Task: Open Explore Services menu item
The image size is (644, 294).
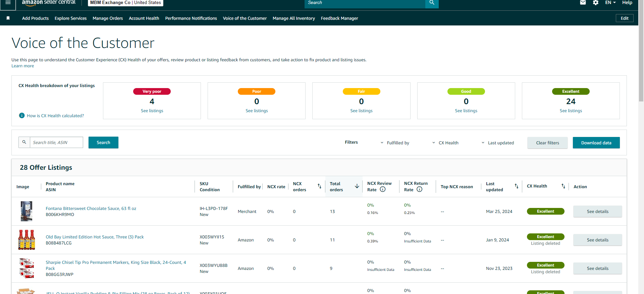Action: 70,18
